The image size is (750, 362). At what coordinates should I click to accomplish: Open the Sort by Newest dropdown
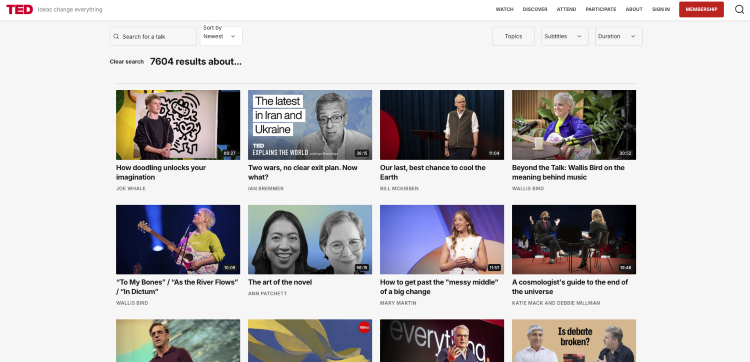coord(221,36)
